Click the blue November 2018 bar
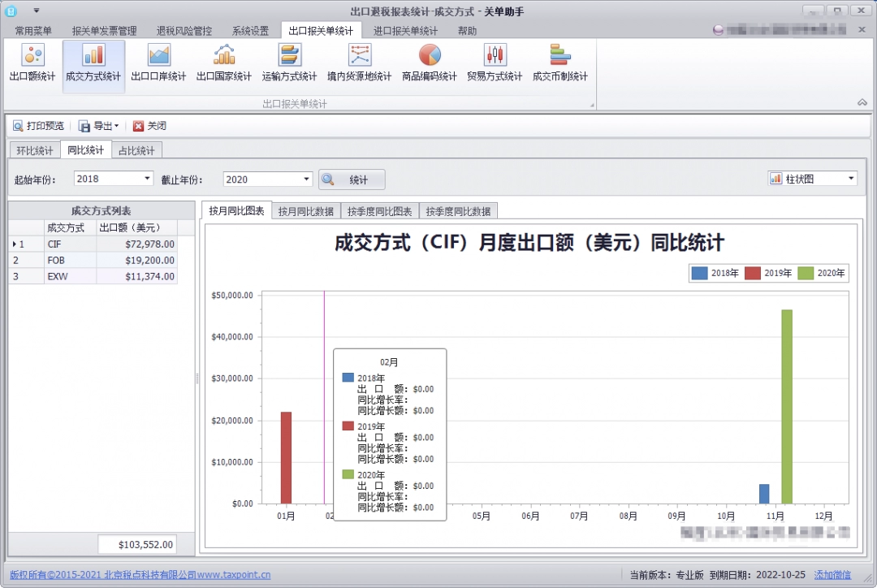This screenshot has height=588, width=877. 764,494
